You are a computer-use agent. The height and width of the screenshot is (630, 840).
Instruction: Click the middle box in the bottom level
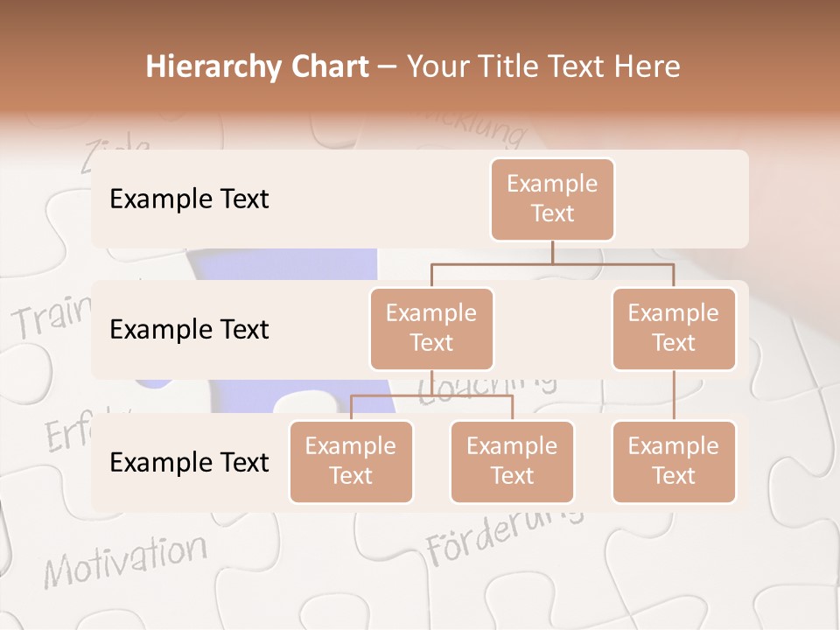pyautogui.click(x=512, y=461)
